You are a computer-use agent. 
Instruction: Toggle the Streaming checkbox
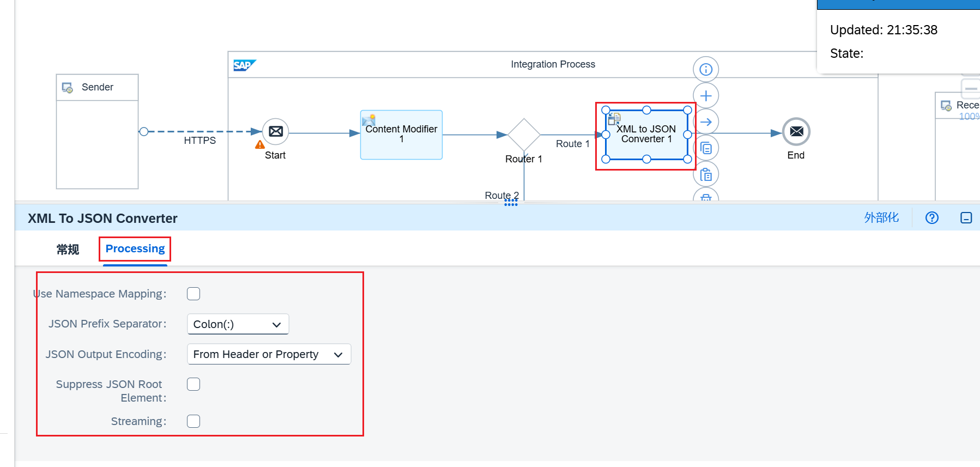point(193,421)
